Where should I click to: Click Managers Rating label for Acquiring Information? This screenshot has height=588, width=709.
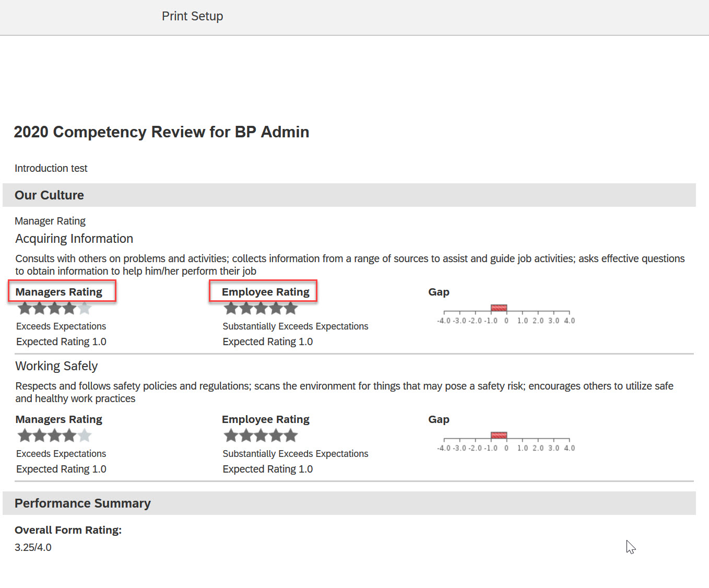coord(59,292)
